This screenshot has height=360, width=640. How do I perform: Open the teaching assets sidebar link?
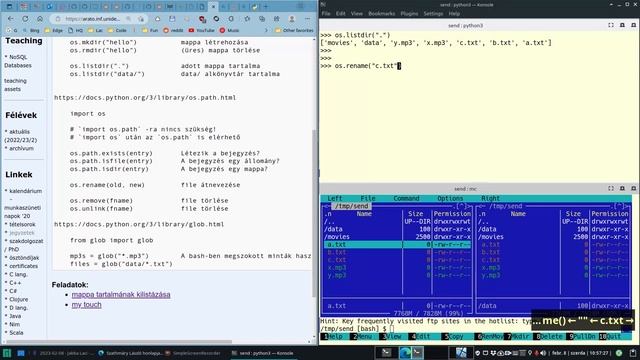pyautogui.click(x=15, y=85)
